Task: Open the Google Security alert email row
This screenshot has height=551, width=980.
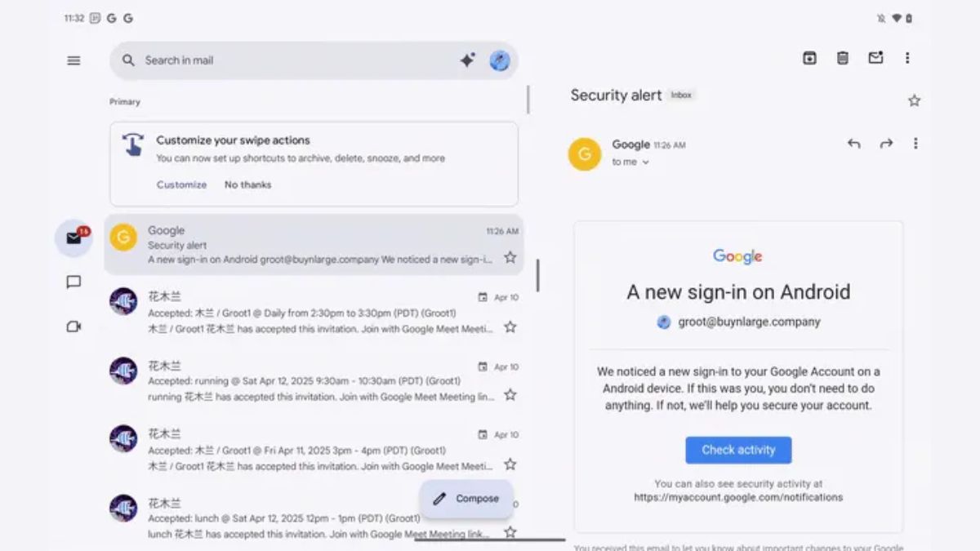Action: coord(314,245)
